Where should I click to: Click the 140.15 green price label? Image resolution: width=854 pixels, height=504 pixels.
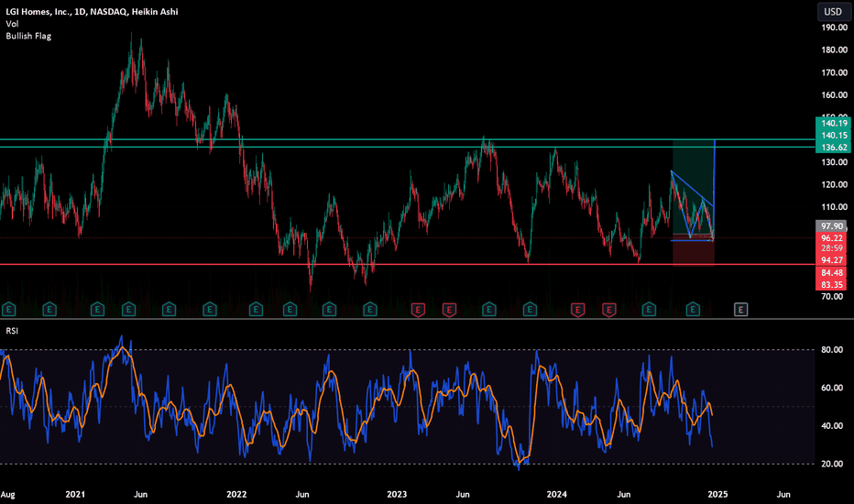(833, 135)
